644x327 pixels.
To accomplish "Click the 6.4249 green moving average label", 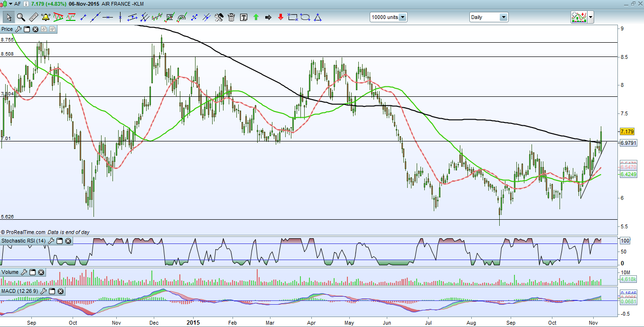I will pos(628,174).
